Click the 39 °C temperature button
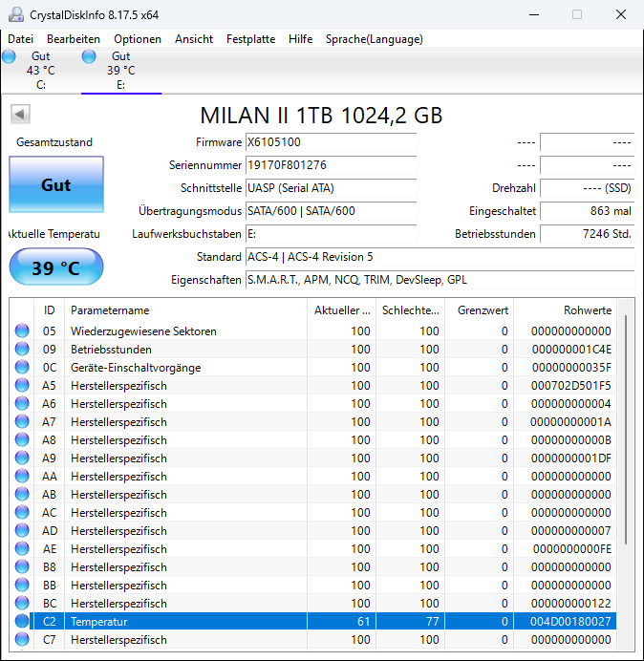Image resolution: width=644 pixels, height=661 pixels. (x=56, y=267)
